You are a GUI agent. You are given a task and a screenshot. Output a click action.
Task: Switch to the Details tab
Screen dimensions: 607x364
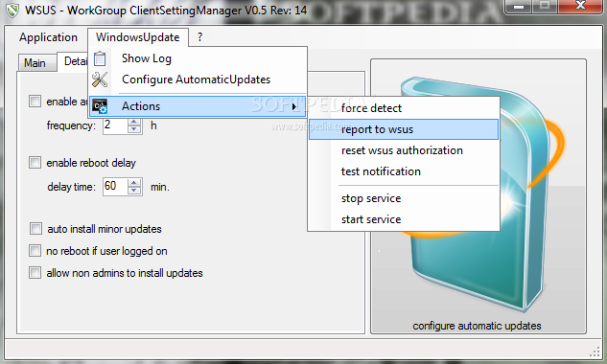coord(74,61)
